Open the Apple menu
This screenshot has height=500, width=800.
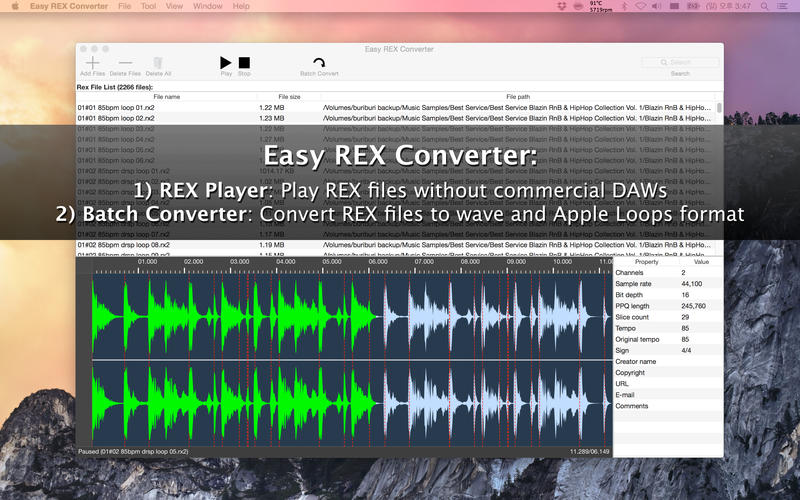point(15,6)
